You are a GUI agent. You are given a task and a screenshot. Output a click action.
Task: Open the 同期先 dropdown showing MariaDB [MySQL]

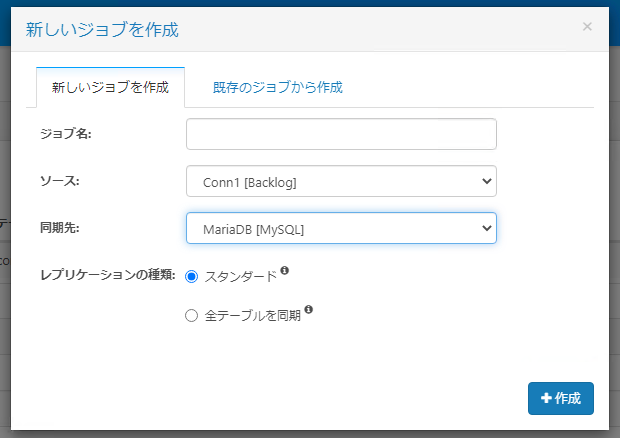tap(330, 229)
